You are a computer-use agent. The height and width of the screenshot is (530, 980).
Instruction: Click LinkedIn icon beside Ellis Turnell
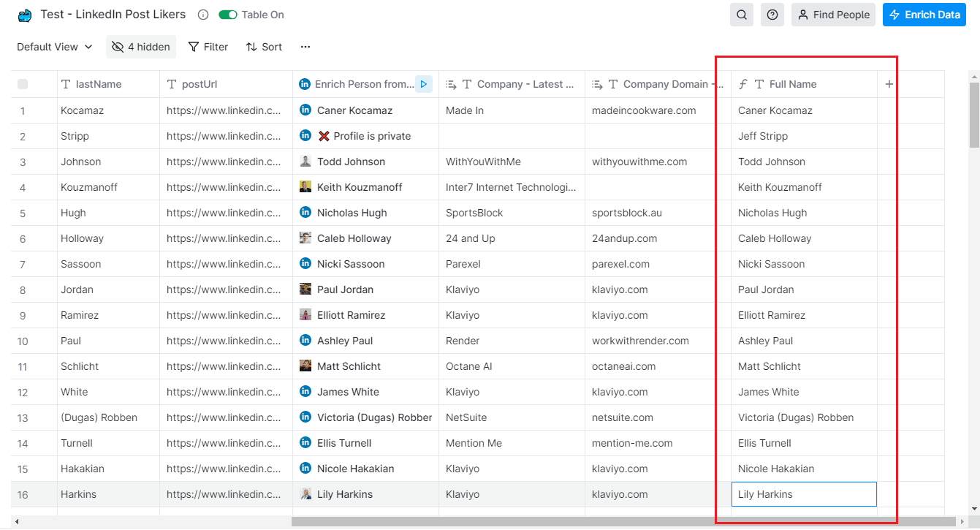[305, 443]
